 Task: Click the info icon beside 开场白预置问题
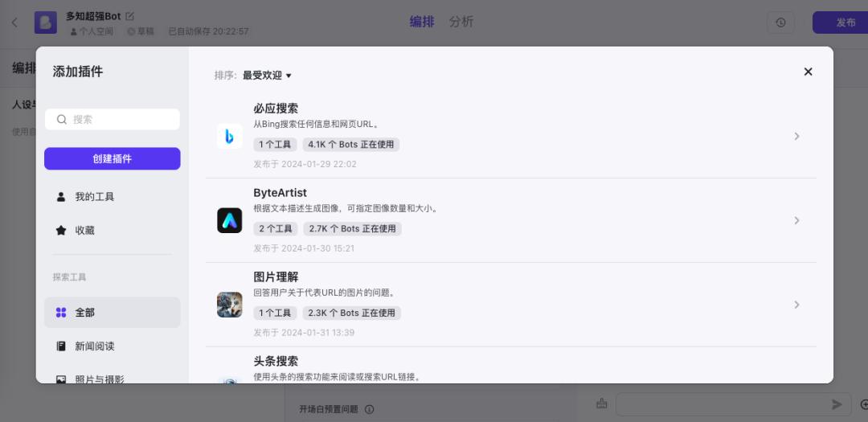tap(370, 409)
